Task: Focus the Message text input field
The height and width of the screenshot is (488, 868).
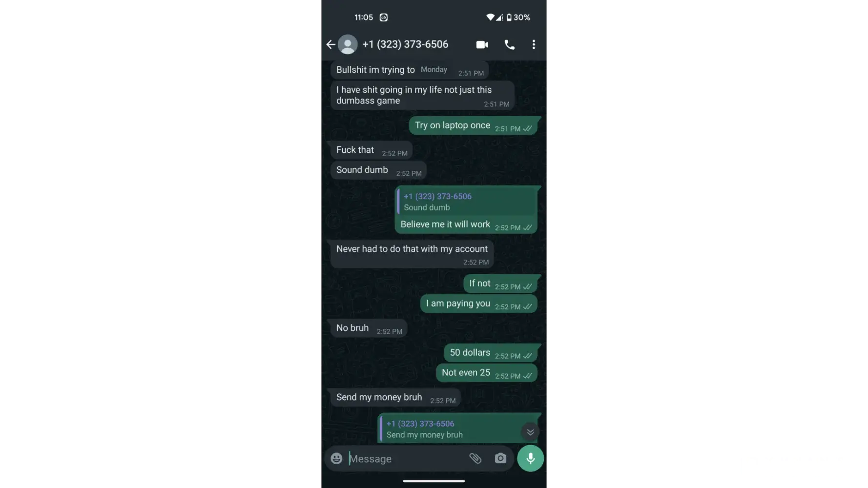Action: coord(405,459)
